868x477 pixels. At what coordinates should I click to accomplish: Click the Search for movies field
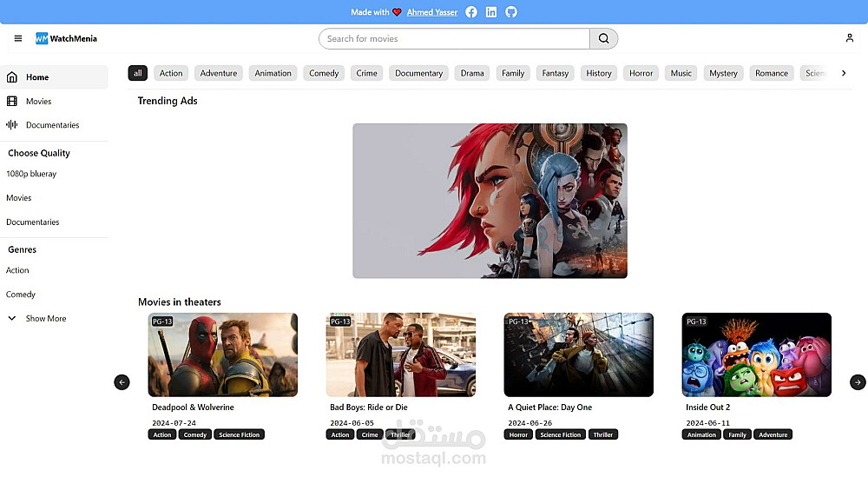coord(454,39)
